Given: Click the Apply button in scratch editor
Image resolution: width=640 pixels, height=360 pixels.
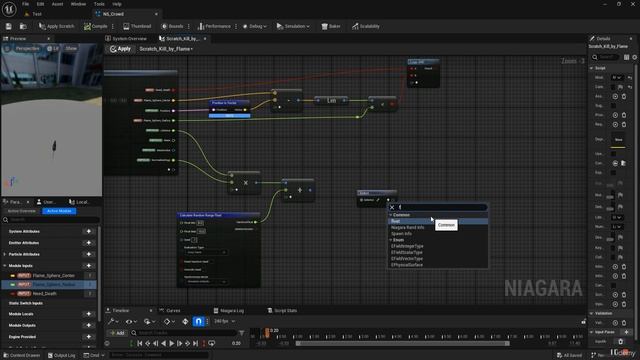Looking at the screenshot, I should coord(120,49).
